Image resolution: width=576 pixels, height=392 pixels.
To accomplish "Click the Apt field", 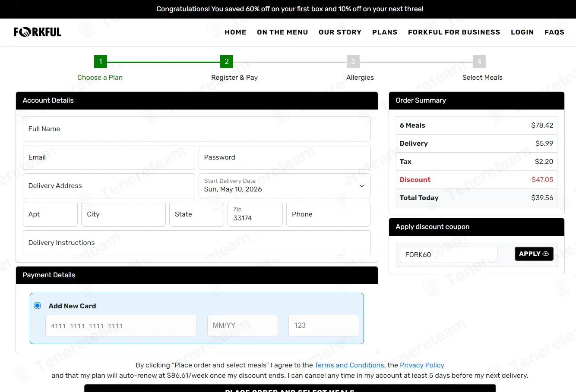I will click(50, 214).
